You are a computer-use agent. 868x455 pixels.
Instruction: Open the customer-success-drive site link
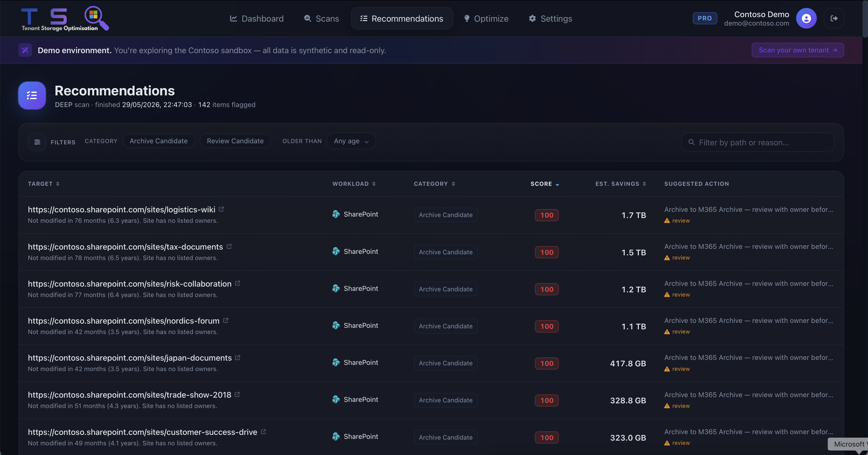[x=142, y=432]
